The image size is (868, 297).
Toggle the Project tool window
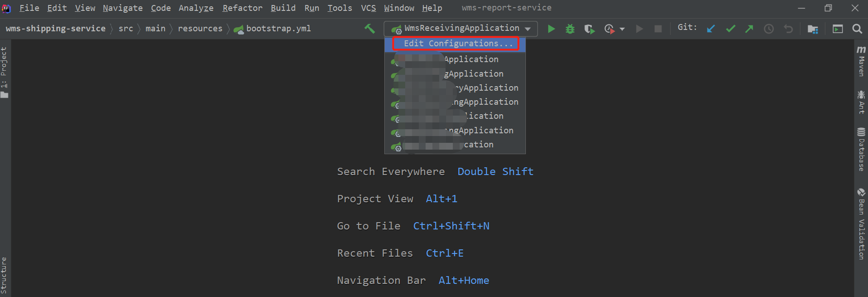point(5,73)
